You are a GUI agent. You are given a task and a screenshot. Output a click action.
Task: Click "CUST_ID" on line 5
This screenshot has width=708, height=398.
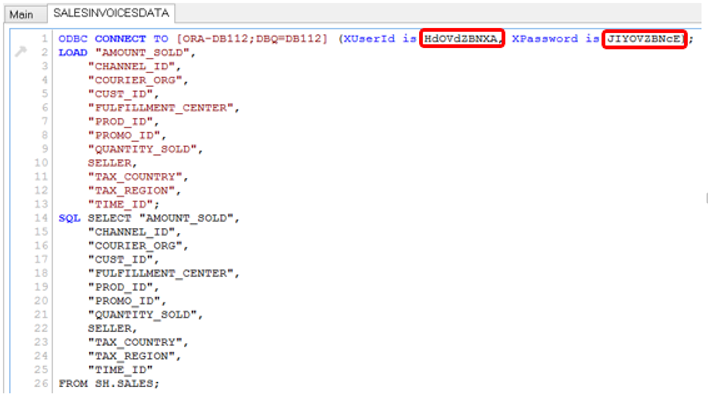pyautogui.click(x=121, y=94)
